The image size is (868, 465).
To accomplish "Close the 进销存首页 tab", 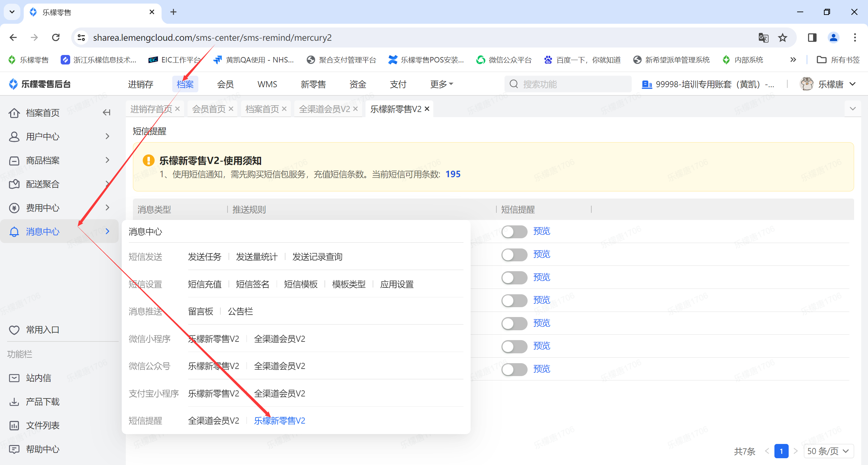I will [177, 109].
